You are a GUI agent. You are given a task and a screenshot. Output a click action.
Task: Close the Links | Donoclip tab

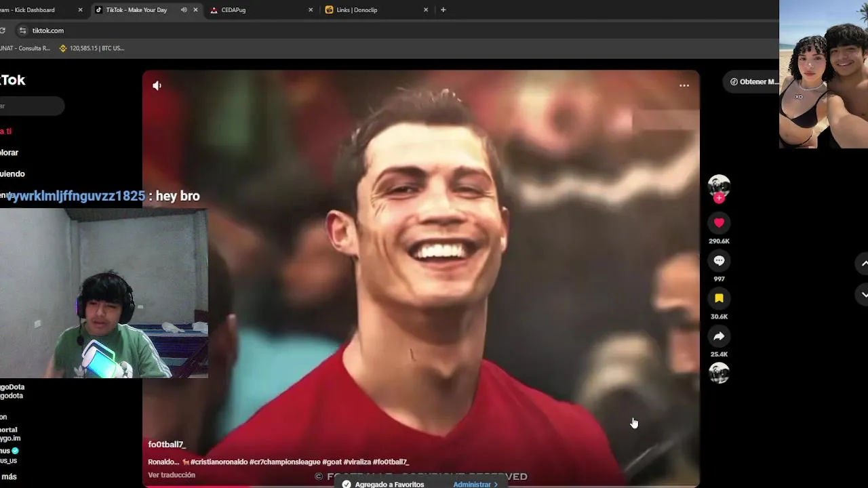(x=426, y=10)
